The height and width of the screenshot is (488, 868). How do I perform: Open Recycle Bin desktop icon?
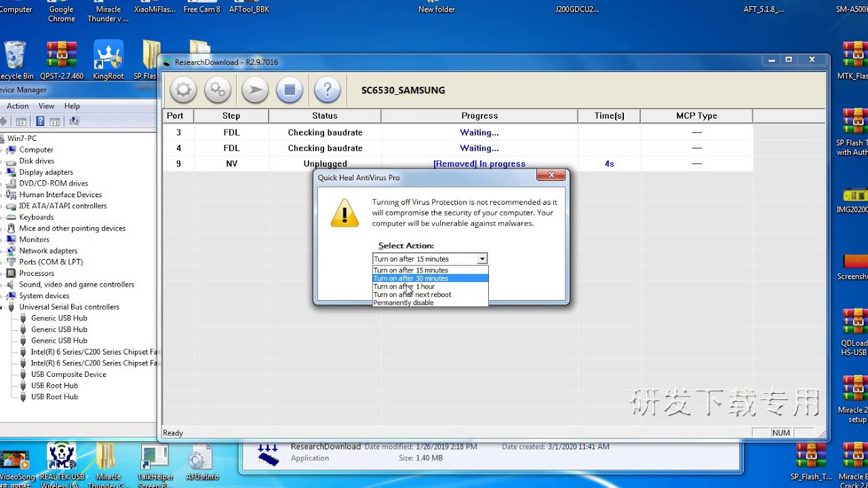point(15,60)
